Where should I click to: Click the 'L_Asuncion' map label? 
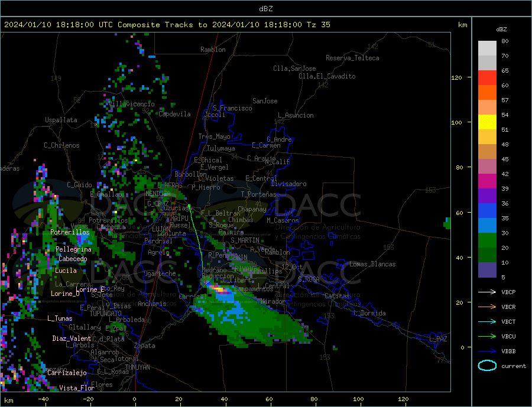pos(296,115)
